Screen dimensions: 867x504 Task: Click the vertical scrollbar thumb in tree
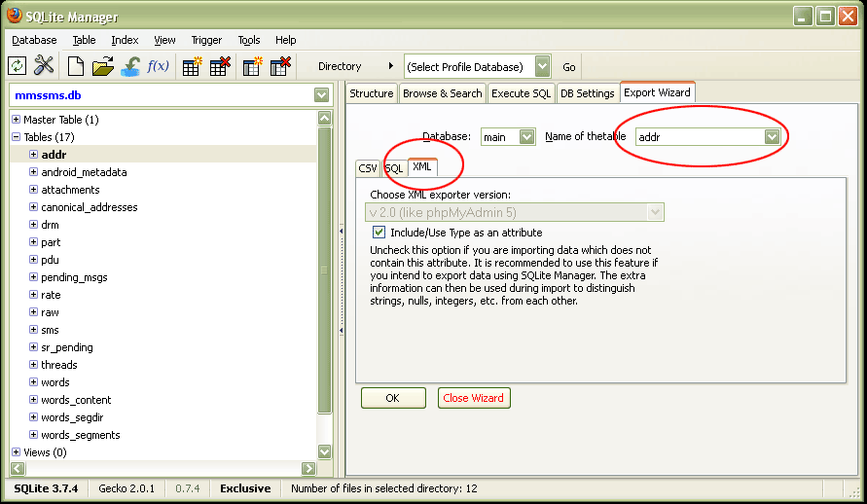tap(325, 270)
